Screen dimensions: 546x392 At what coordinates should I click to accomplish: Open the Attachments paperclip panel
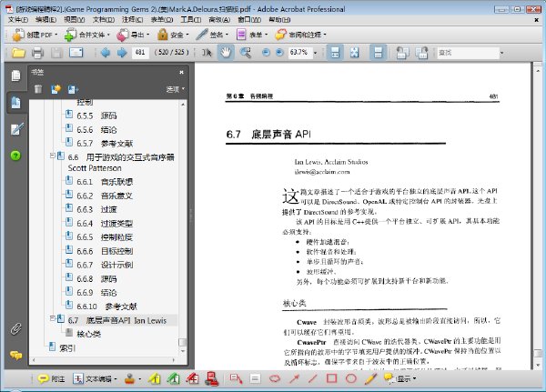15,328
